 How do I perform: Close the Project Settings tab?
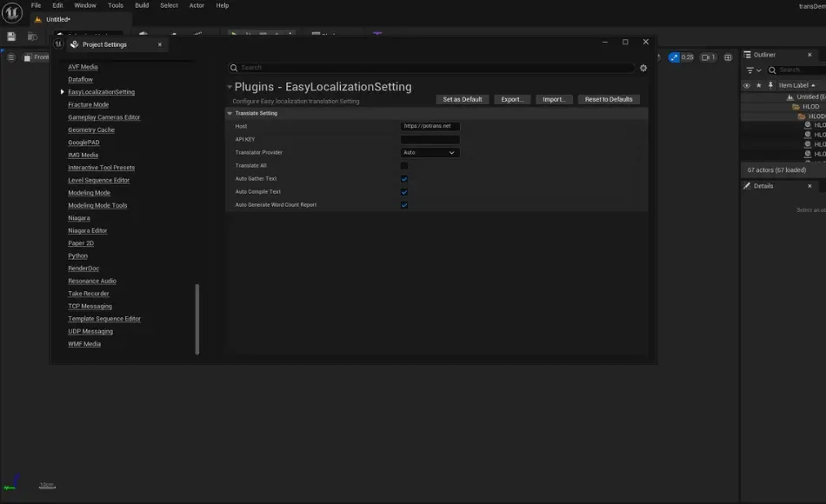pos(160,45)
